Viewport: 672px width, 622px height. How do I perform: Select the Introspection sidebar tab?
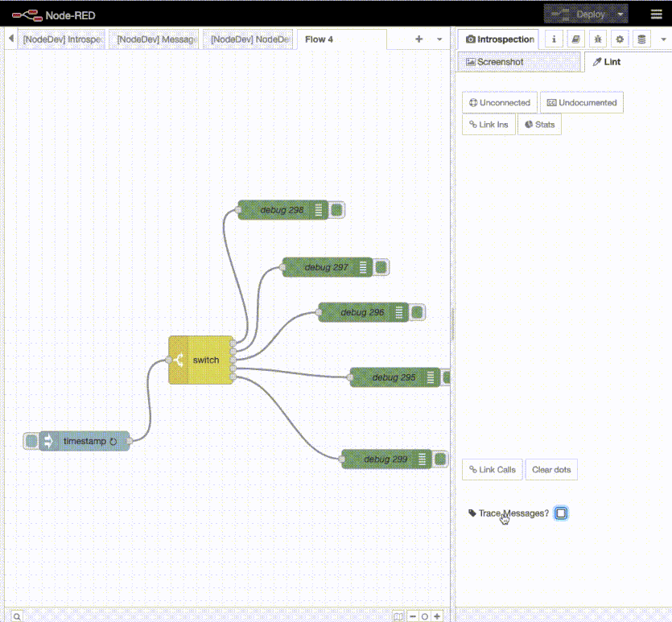pyautogui.click(x=499, y=39)
